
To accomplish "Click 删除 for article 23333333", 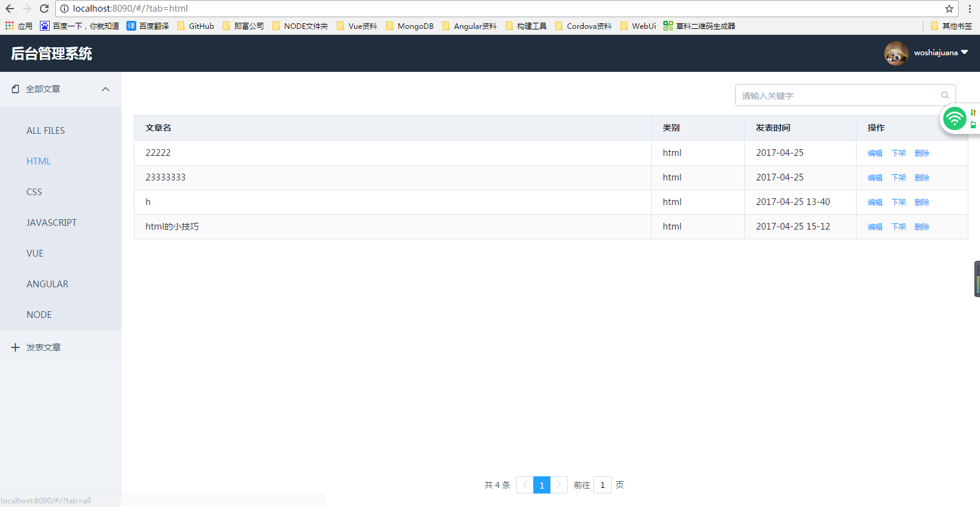I will [922, 178].
